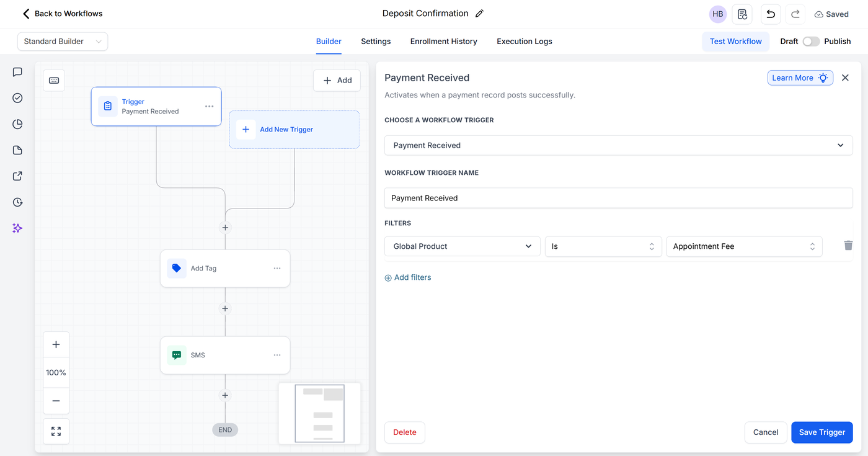868x456 pixels.
Task: Open the Execution Logs tab
Action: (524, 42)
